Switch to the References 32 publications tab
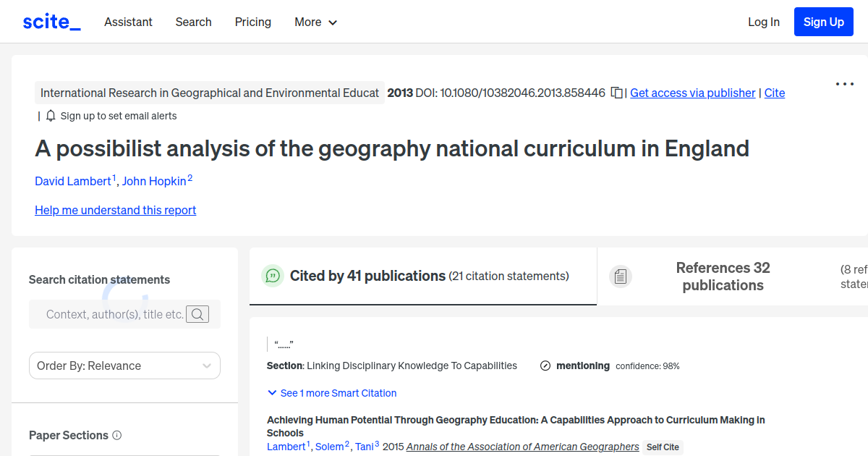Screen dimensions: 868x456 (723, 276)
